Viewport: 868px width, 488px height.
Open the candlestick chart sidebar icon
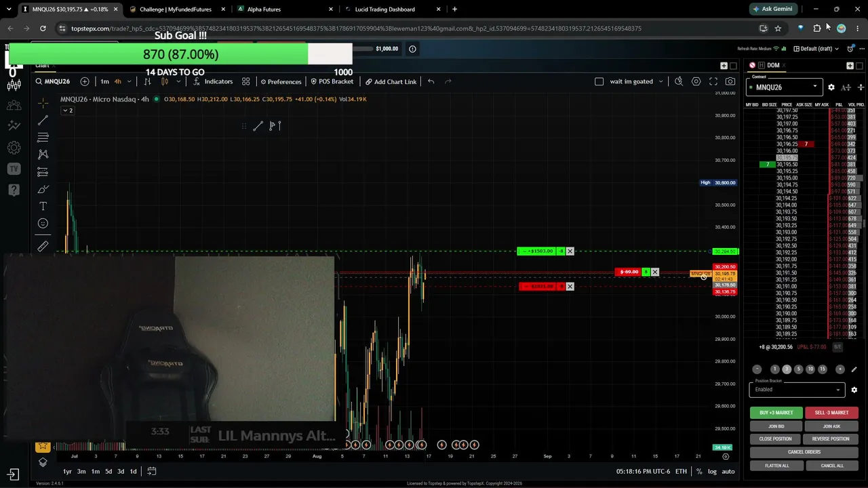pyautogui.click(x=14, y=85)
